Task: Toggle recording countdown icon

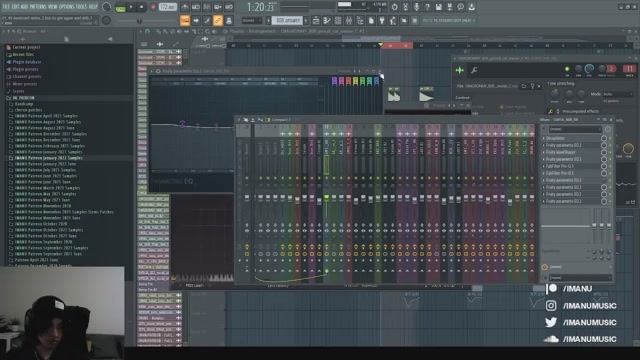Action: (207, 7)
